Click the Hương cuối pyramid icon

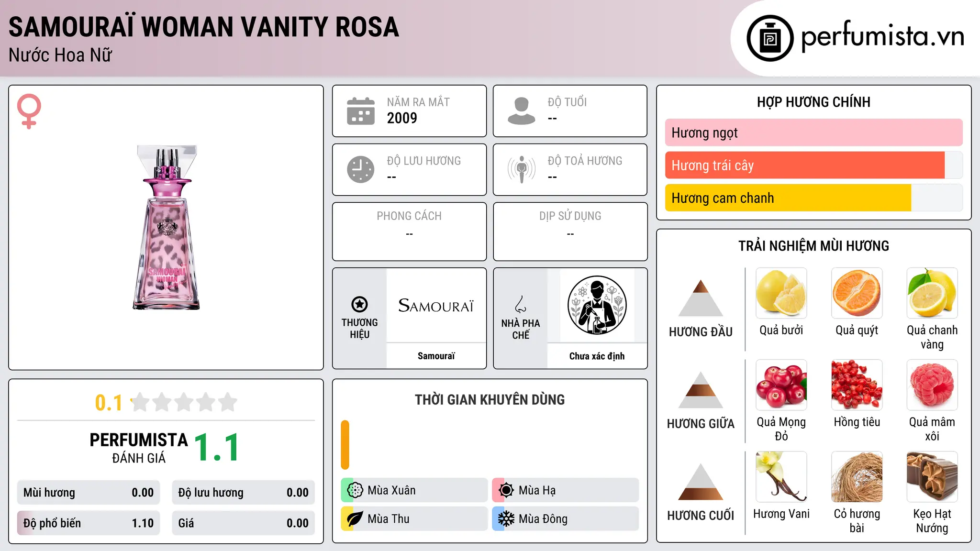[x=701, y=482]
